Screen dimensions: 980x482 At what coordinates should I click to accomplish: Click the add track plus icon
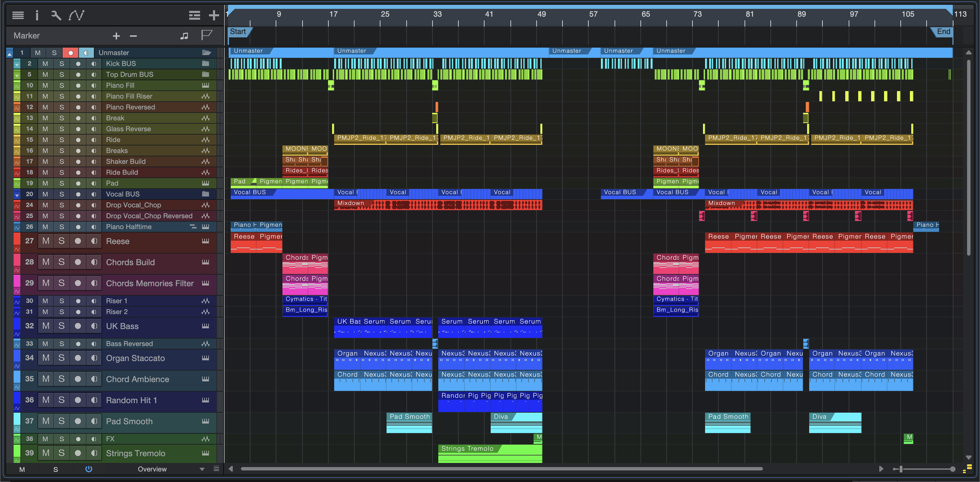[214, 15]
